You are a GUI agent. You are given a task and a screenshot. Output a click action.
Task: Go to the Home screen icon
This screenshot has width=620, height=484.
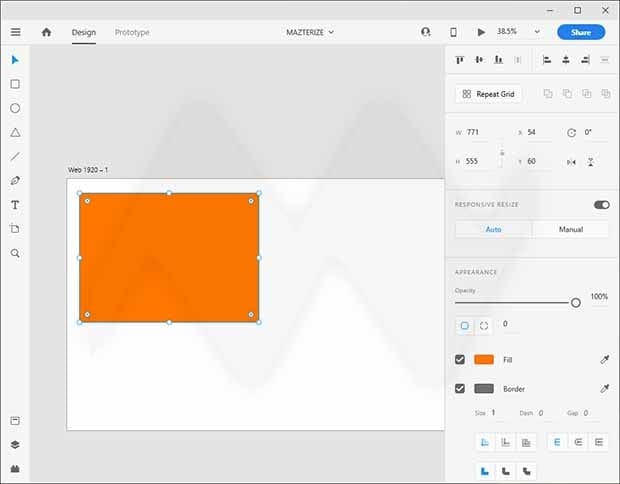click(x=46, y=32)
